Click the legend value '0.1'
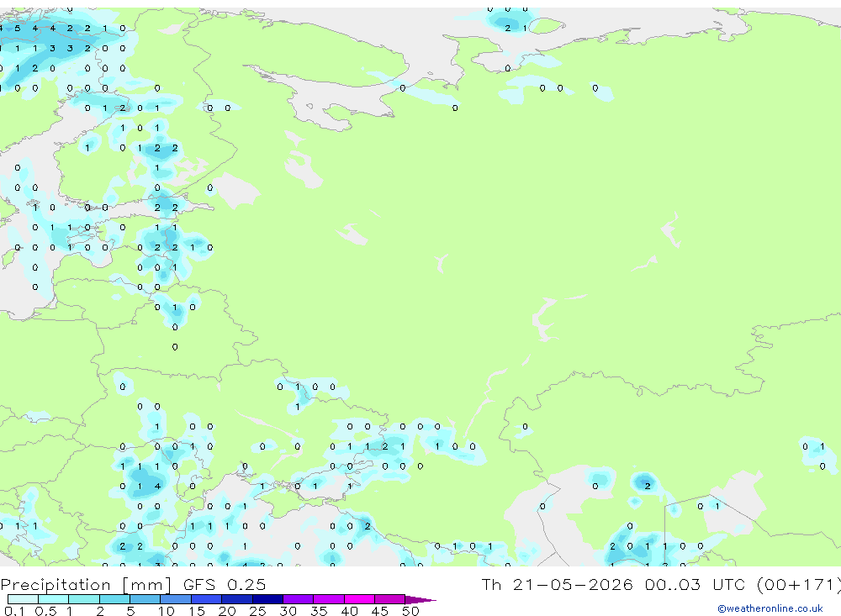This screenshot has height=616, width=841. point(14,611)
